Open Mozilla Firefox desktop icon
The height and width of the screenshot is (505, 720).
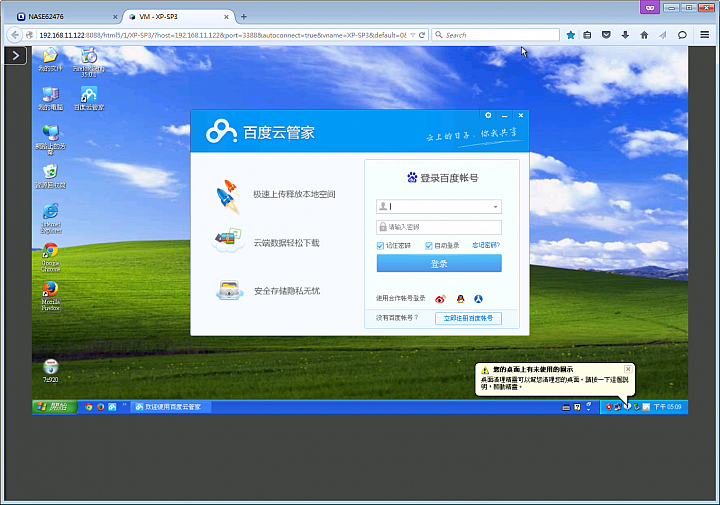[51, 296]
